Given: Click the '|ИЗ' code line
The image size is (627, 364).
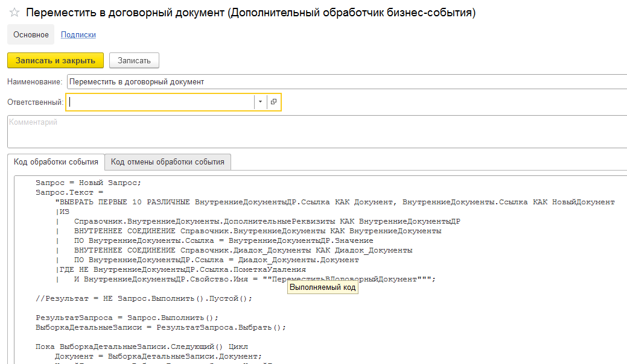Looking at the screenshot, I should pyautogui.click(x=62, y=212).
